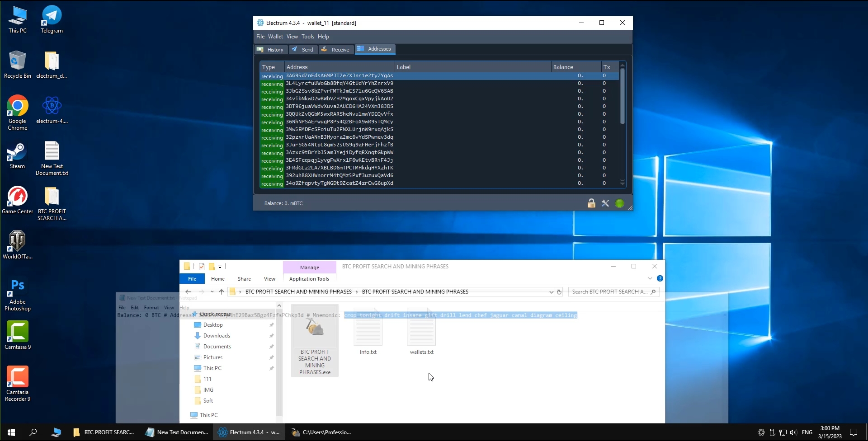Open Pictures in Explorer navigation pane
Screen dimensions: 868x441
[213, 357]
